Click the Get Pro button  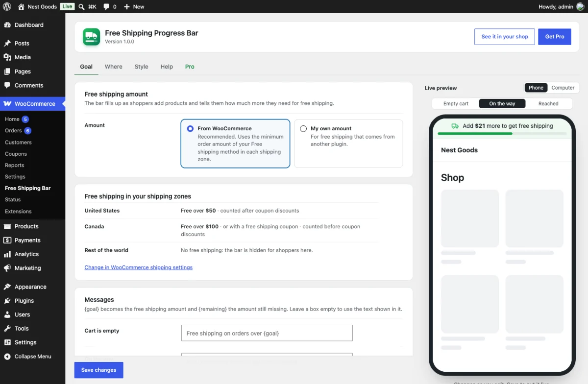[555, 37]
